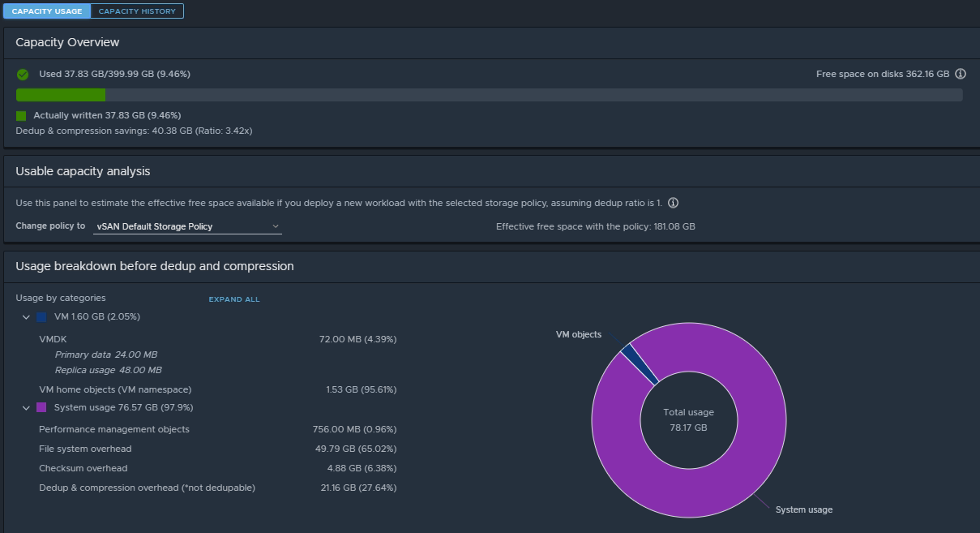The image size is (980, 533).
Task: Open the info icon beside Free space on disks
Action: click(x=961, y=73)
